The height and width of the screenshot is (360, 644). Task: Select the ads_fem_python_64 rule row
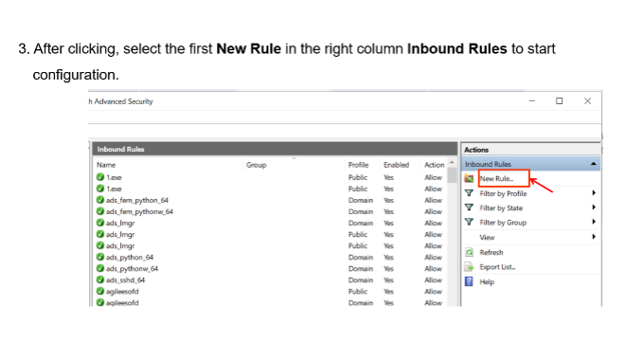[271, 200]
